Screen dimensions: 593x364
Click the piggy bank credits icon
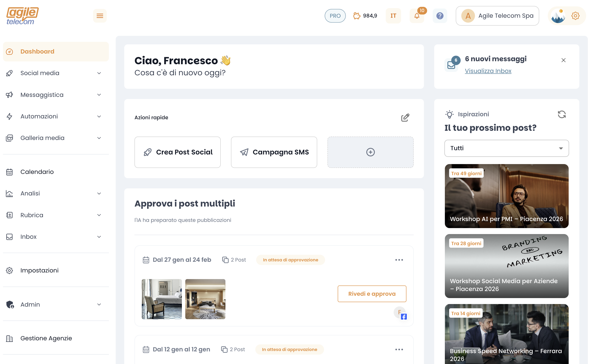tap(357, 16)
